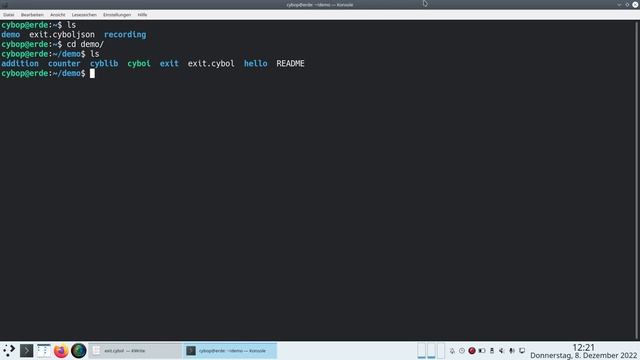Screen dimensions: 640x360
Task: Open the audio volume tray icon
Action: click(x=502, y=351)
